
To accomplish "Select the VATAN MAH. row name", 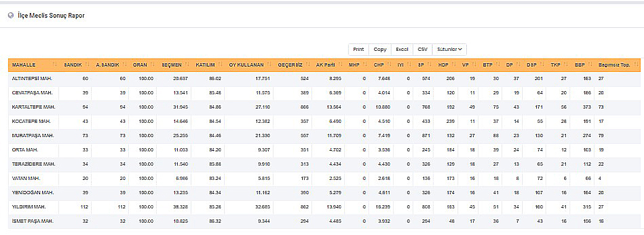I will [x=26, y=178].
